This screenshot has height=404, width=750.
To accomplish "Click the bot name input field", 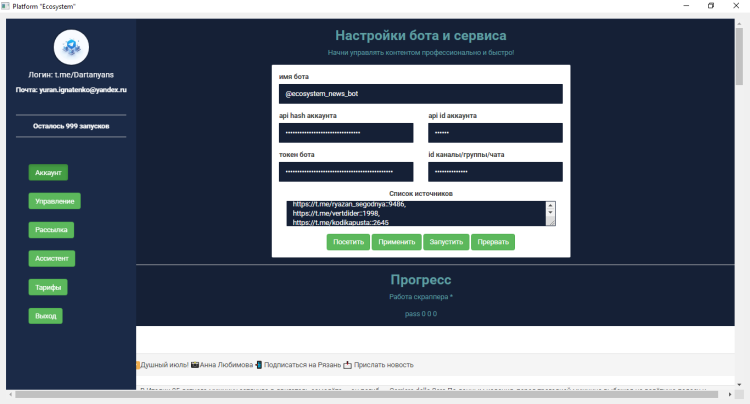I will 421,94.
